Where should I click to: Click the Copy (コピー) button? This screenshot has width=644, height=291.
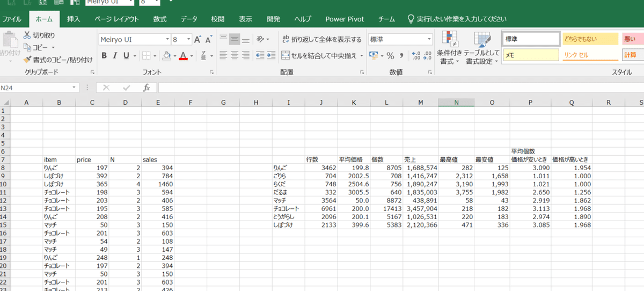(36, 47)
